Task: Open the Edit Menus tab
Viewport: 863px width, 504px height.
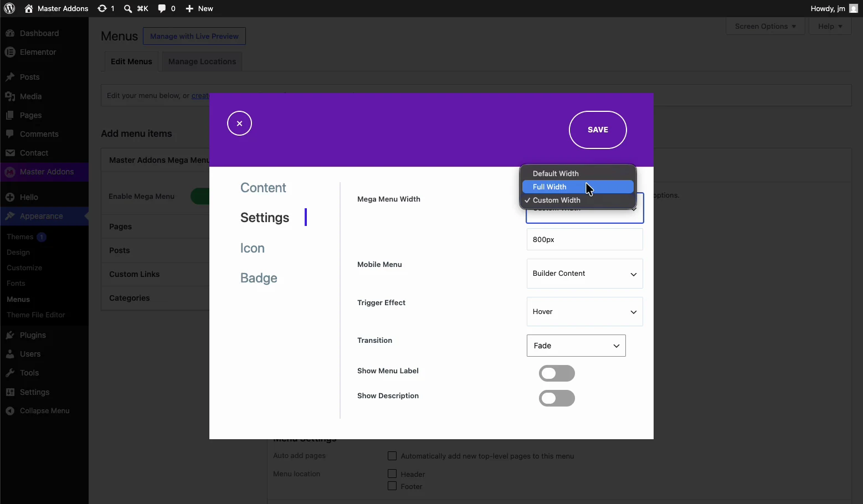Action: click(131, 61)
